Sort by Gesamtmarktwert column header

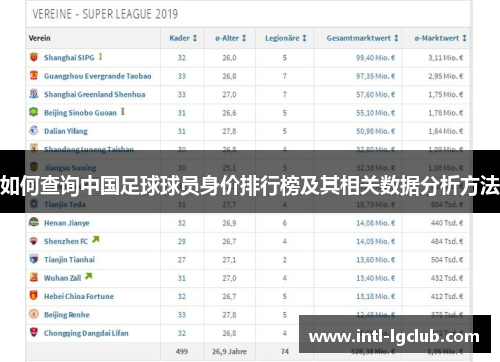coord(362,38)
